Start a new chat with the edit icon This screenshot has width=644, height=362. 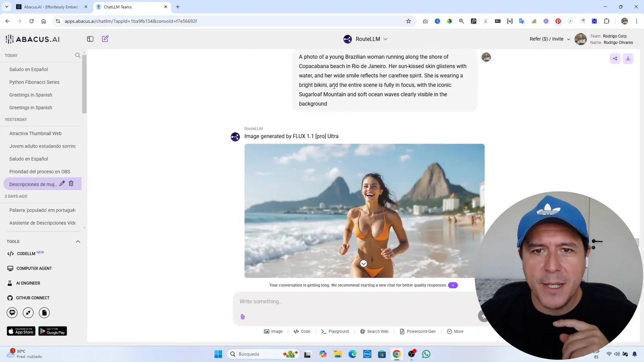pyautogui.click(x=105, y=39)
